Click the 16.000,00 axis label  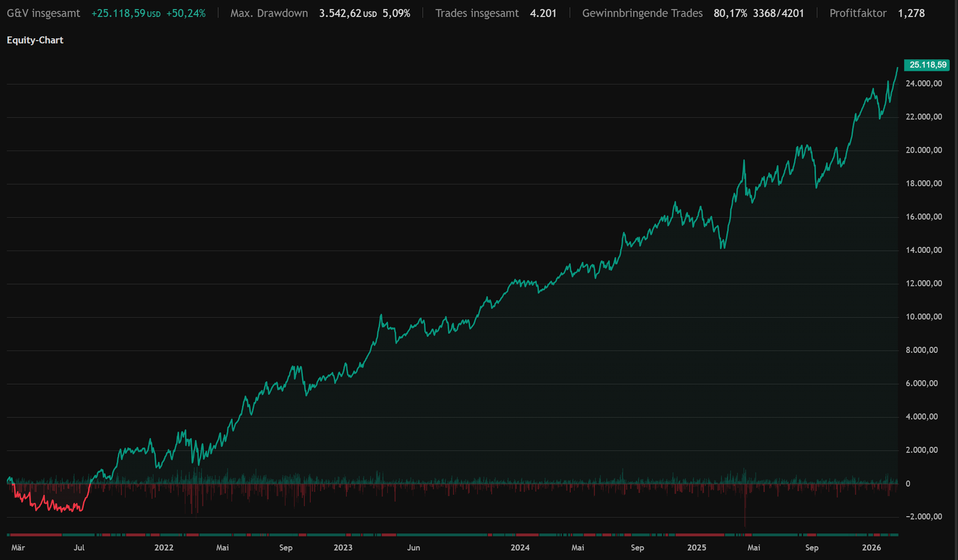pos(924,217)
